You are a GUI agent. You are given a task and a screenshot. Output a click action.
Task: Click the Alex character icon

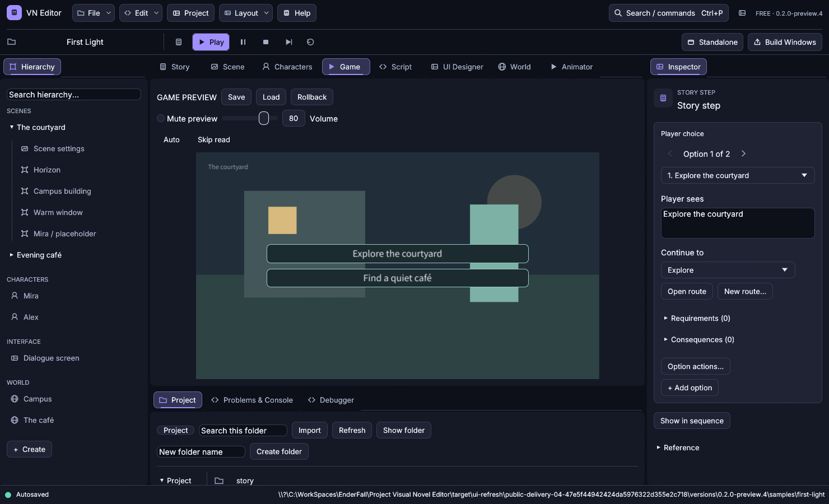click(x=15, y=317)
